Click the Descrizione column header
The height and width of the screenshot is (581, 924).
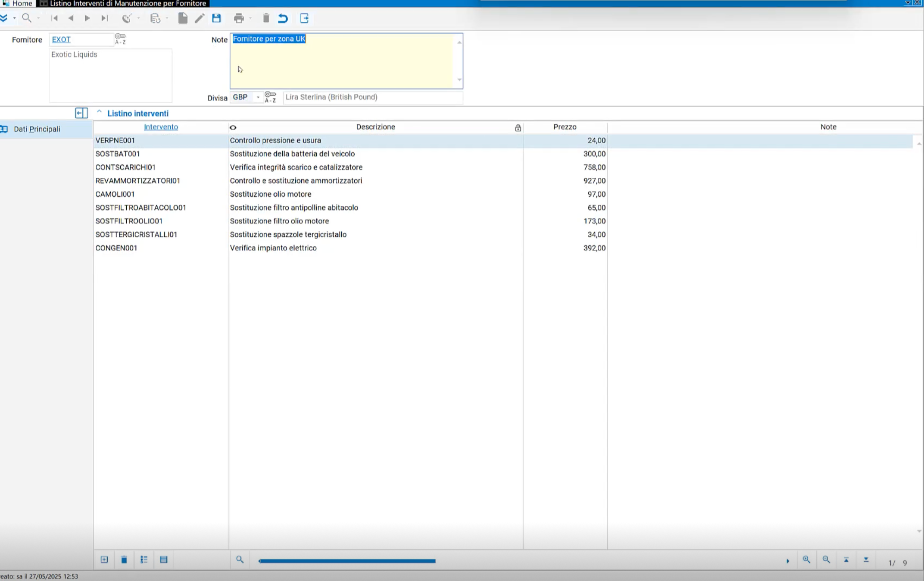(375, 127)
